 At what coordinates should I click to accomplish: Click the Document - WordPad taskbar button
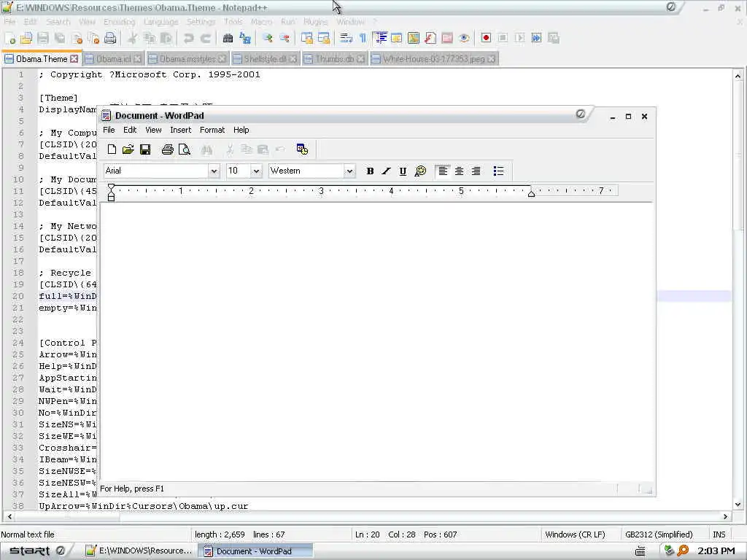point(255,551)
